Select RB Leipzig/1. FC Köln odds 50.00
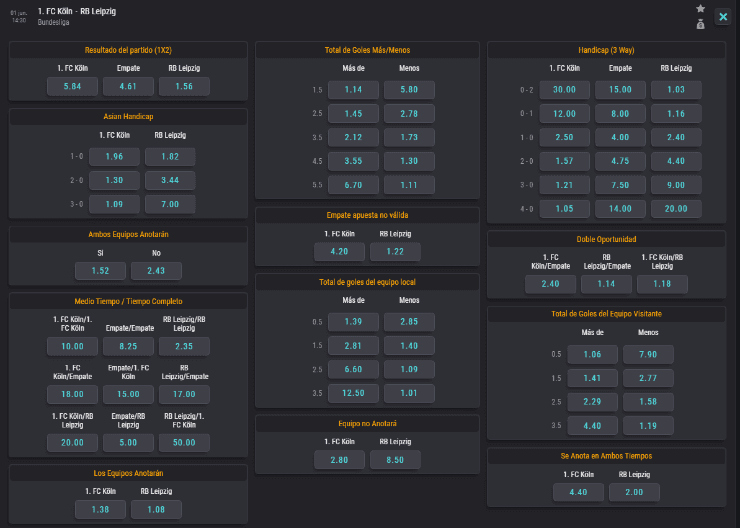This screenshot has height=528, width=740. 184,443
